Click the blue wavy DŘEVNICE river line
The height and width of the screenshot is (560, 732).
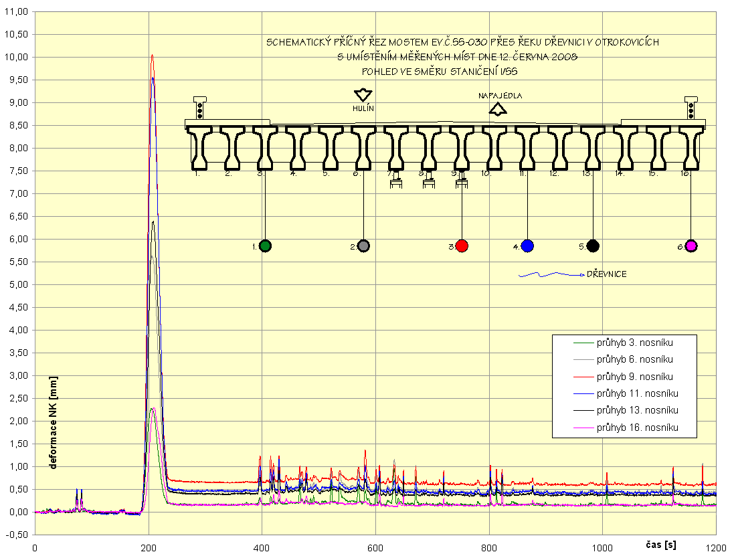549,274
